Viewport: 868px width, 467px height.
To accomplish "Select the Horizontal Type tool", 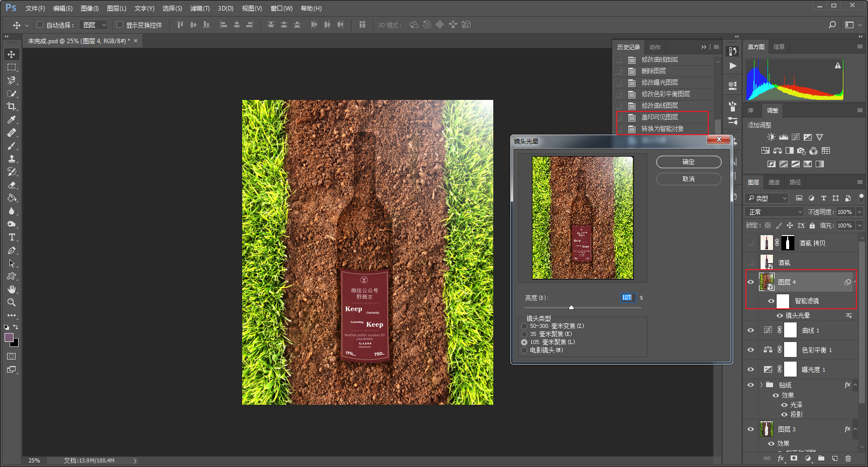I will coord(12,237).
